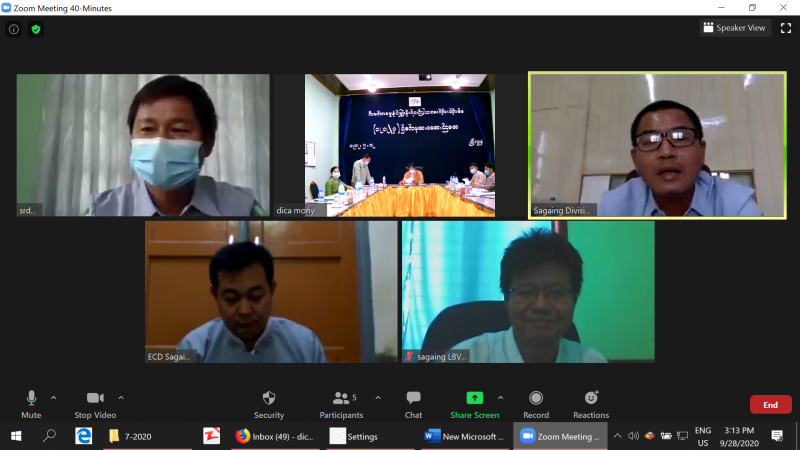Expand audio options arrow next to Mute

tap(54, 397)
